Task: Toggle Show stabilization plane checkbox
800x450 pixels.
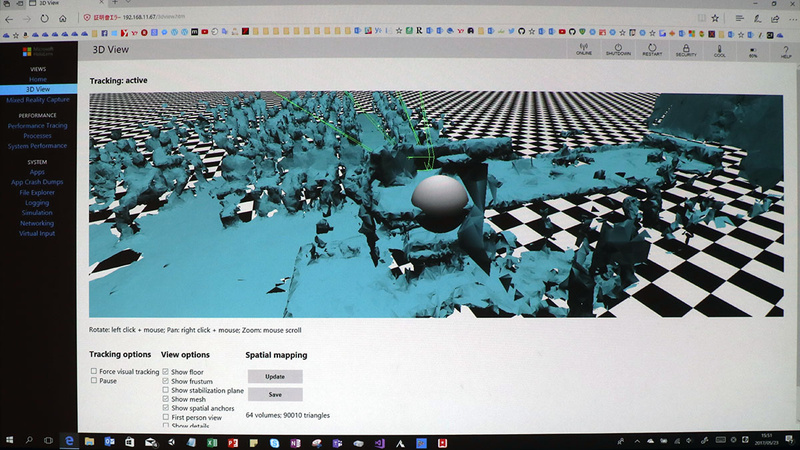Action: pyautogui.click(x=165, y=390)
